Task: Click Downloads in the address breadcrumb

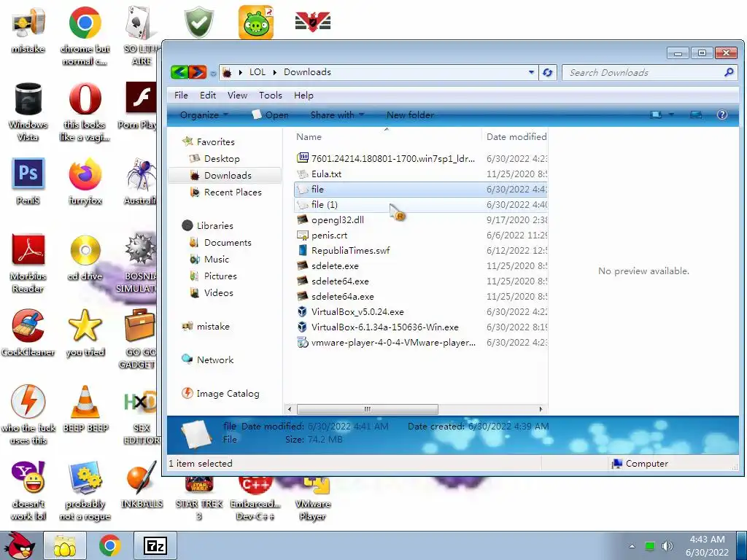Action: pos(307,72)
